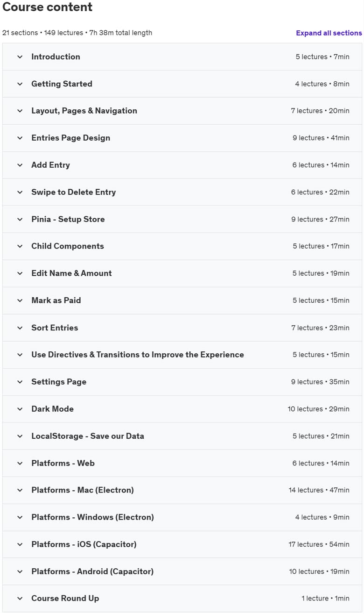Click the chevron beside Entries Page Design
The image size is (364, 614).
[x=20, y=138]
